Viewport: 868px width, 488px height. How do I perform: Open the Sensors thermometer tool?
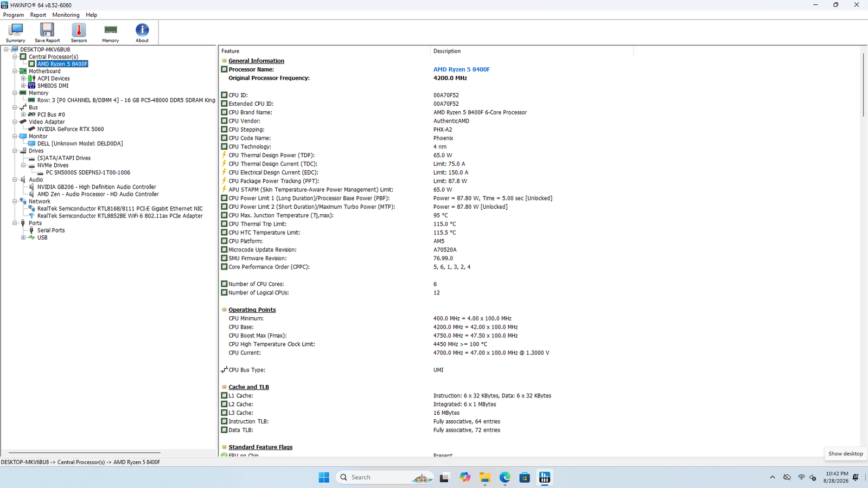coord(79,33)
